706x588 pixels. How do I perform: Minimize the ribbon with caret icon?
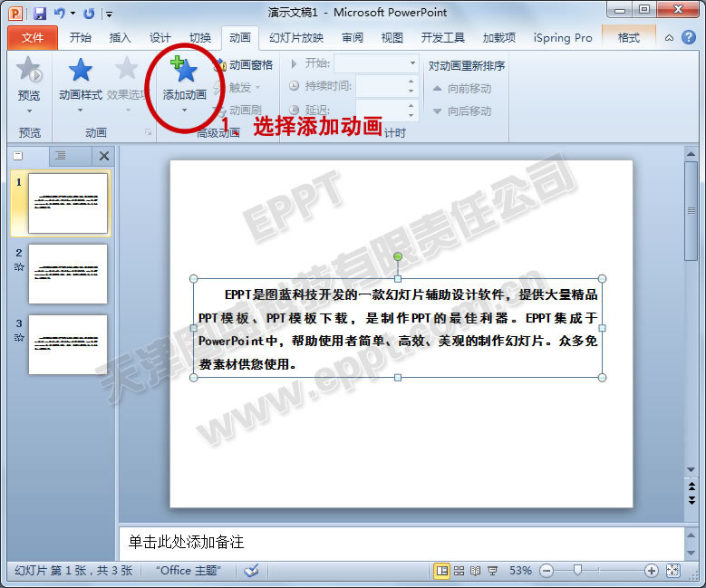coord(669,38)
